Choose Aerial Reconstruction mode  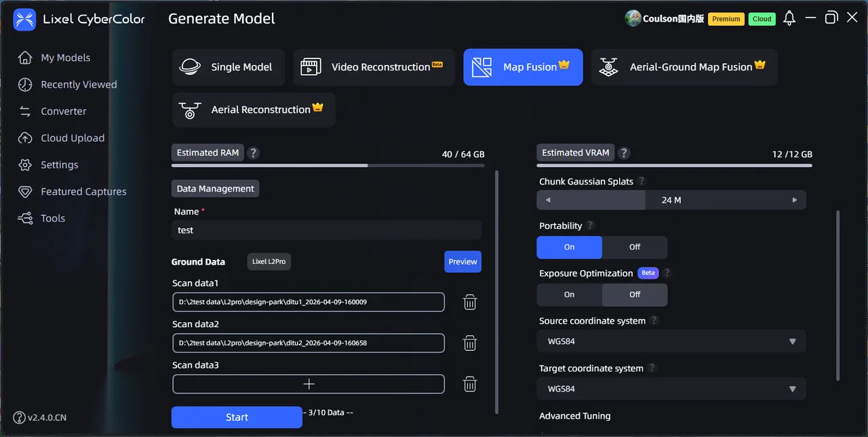tap(254, 109)
